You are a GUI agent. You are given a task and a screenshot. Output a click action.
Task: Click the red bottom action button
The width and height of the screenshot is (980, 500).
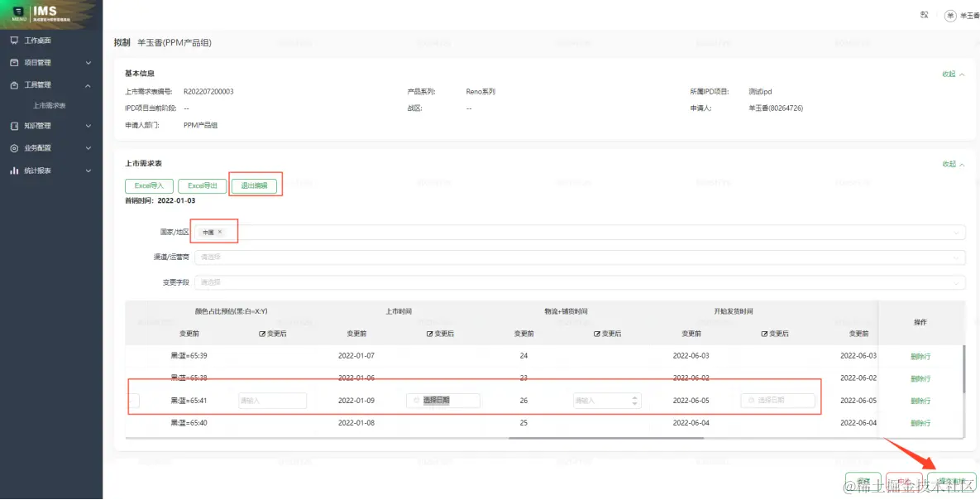(x=904, y=481)
